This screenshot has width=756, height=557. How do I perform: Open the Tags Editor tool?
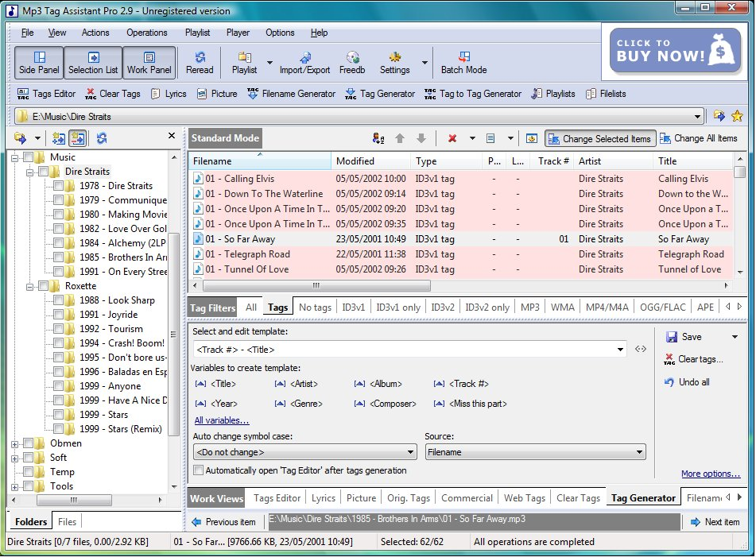(46, 94)
